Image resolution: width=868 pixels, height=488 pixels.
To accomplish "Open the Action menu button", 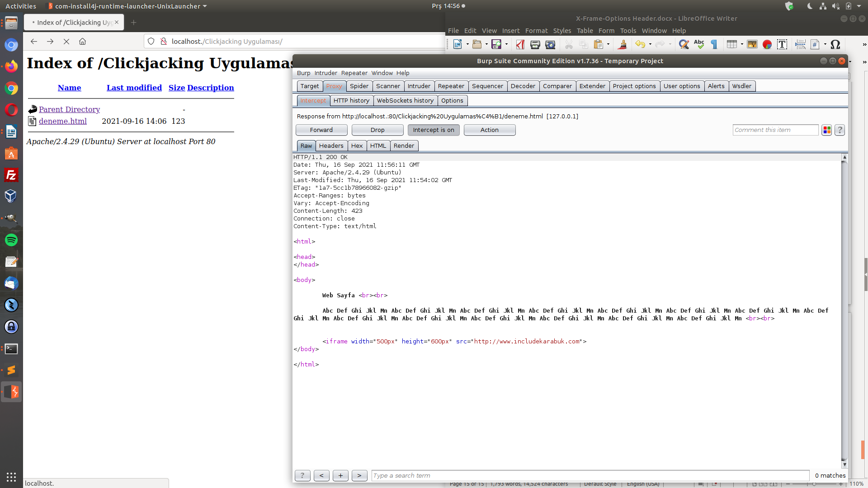I will [490, 130].
